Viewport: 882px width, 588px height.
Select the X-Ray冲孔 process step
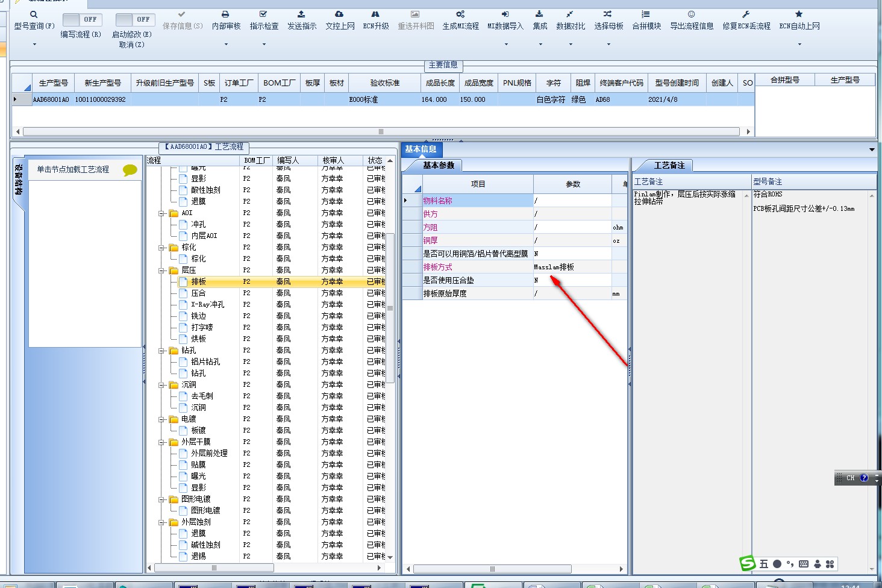207,305
